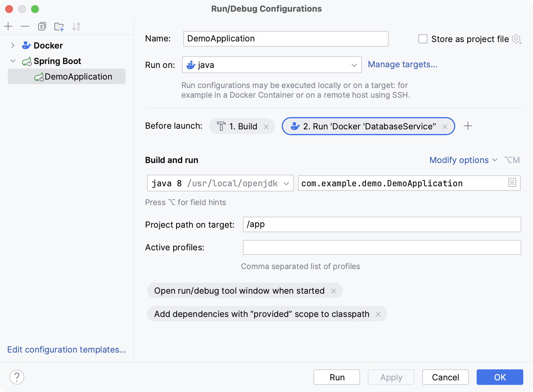Remove the 'Open run/debug tool window' option

click(x=334, y=291)
